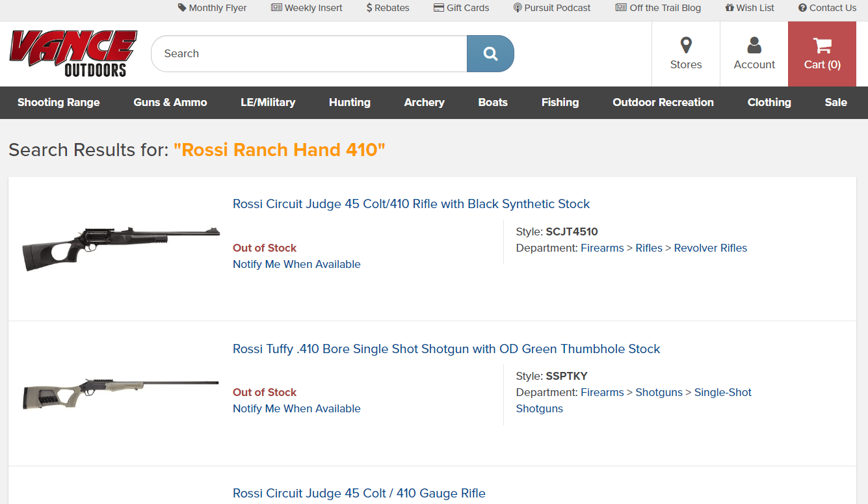Open the Pursuit Podcast link
868x504 pixels.
552,8
